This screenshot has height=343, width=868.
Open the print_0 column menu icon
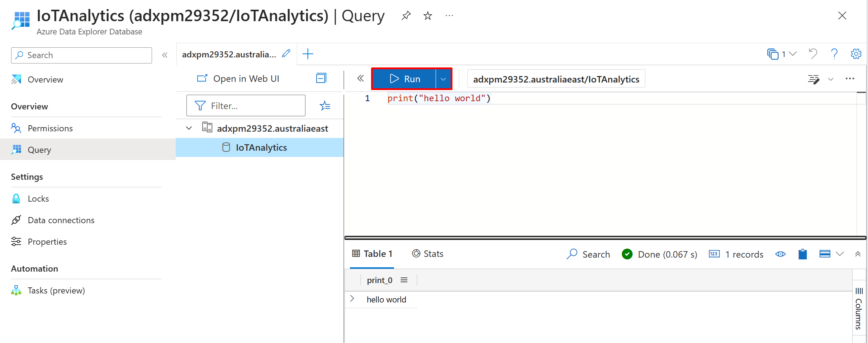404,280
